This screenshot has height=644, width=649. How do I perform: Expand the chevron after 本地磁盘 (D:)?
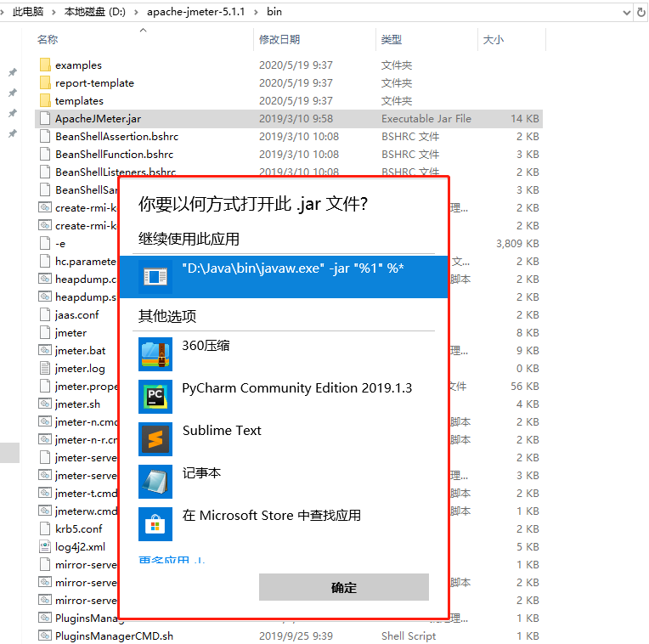point(136,12)
